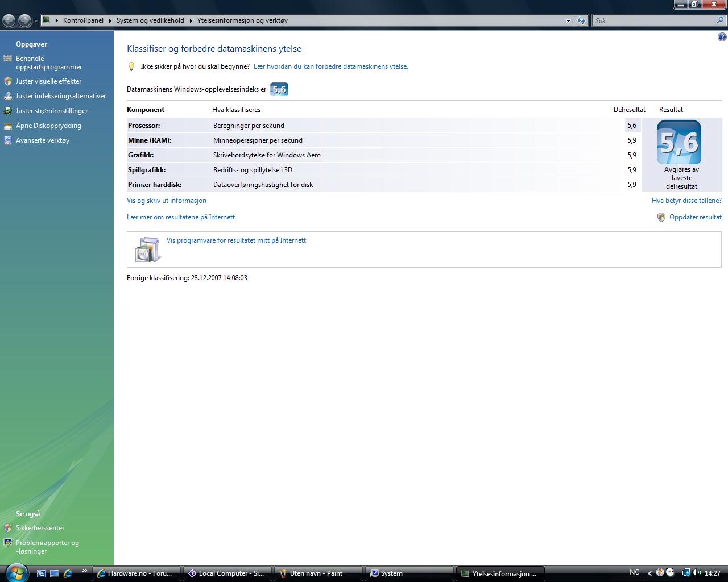Click the volume speaker tray icon

coord(697,573)
